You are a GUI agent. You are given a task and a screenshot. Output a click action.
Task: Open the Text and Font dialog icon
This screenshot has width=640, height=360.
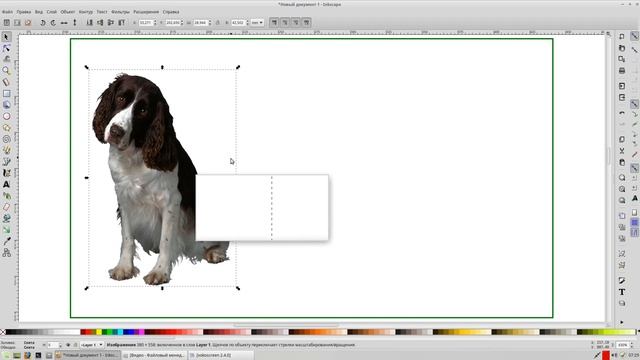click(x=622, y=292)
